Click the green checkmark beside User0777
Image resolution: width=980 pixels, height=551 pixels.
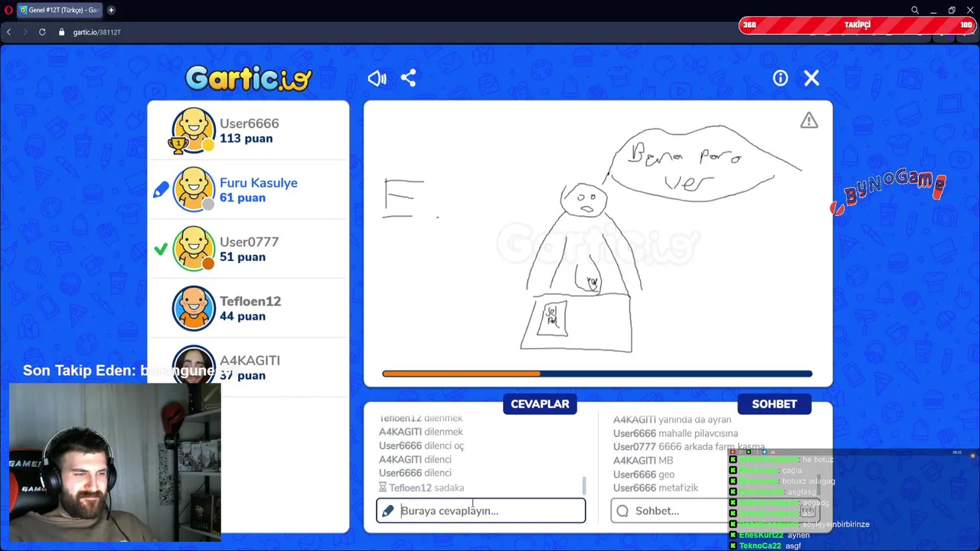pyautogui.click(x=161, y=249)
